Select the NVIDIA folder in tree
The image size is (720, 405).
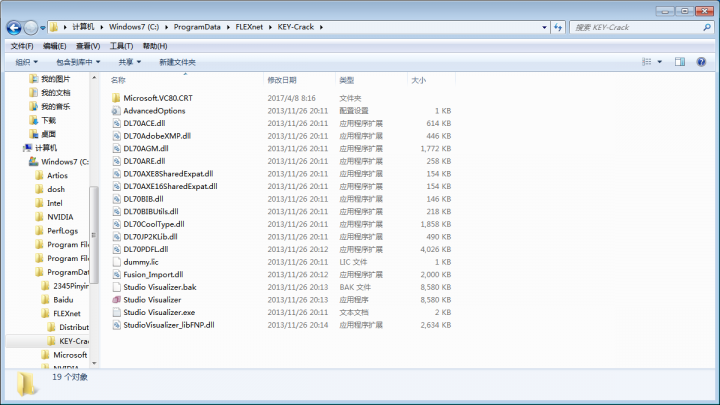coord(59,216)
